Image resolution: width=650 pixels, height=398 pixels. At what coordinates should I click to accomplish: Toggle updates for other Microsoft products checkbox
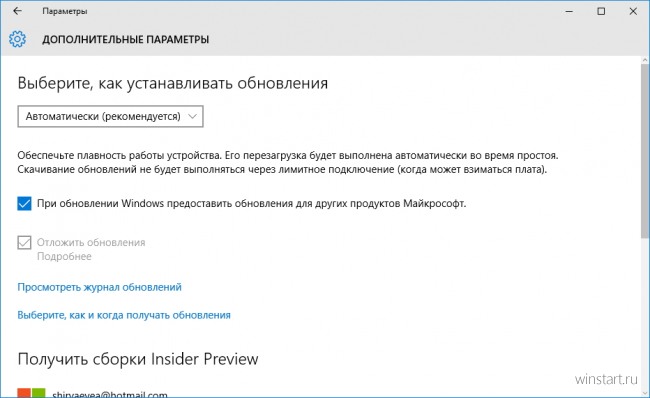24,204
